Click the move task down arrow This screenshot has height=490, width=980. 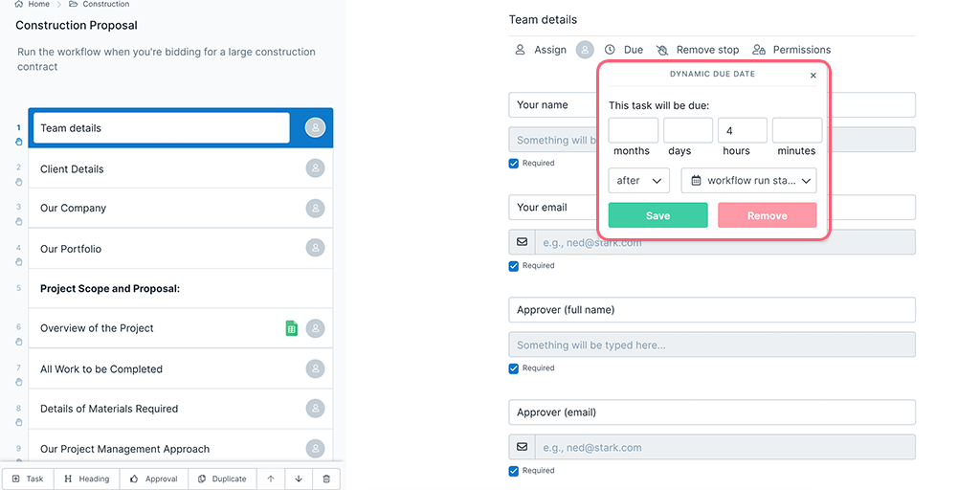(x=299, y=479)
